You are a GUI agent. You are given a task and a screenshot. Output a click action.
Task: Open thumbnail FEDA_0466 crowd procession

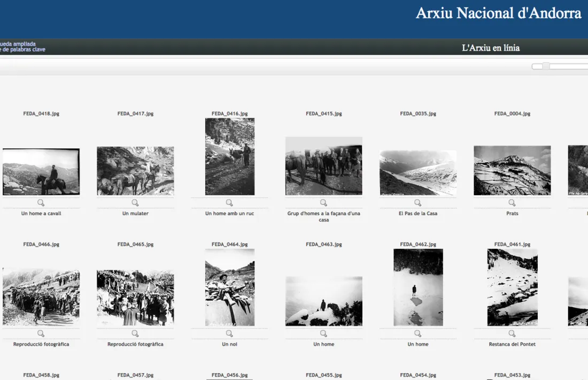(41, 297)
